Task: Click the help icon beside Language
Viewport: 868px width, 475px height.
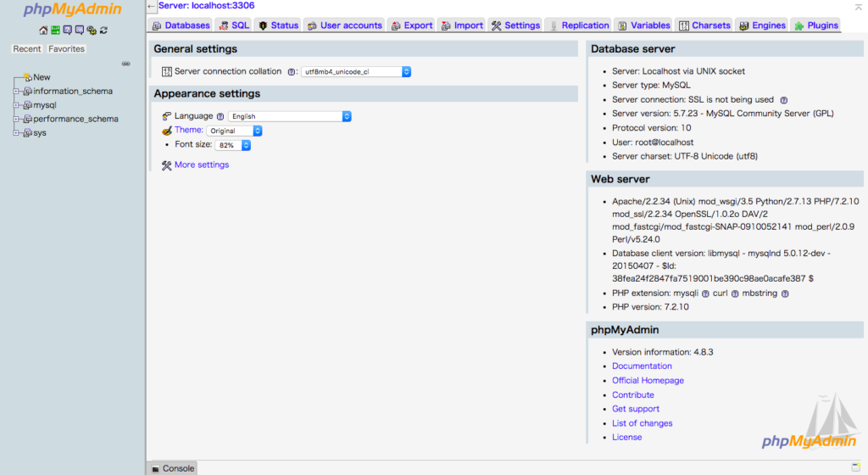Action: 220,116
